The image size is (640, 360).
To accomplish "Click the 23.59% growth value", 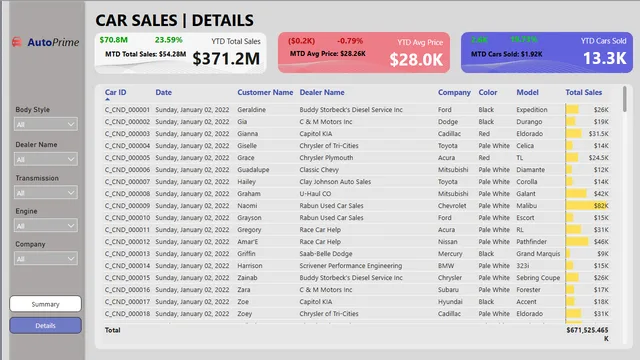I will click(169, 40).
